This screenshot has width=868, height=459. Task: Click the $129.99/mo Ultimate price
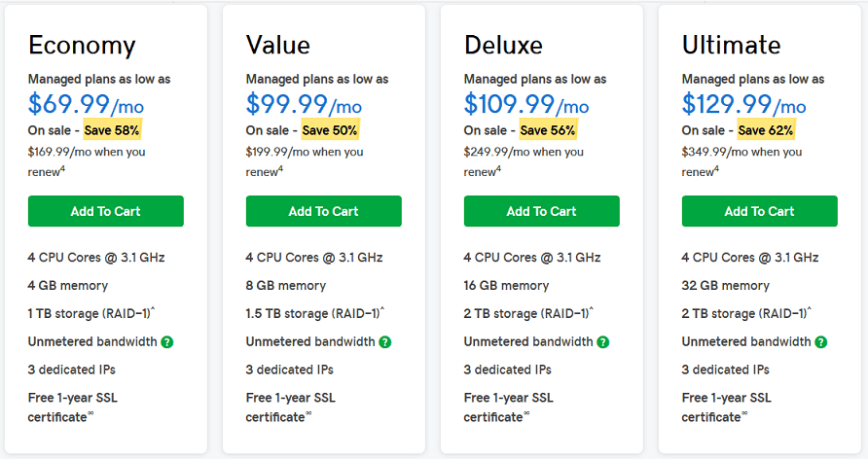click(743, 104)
